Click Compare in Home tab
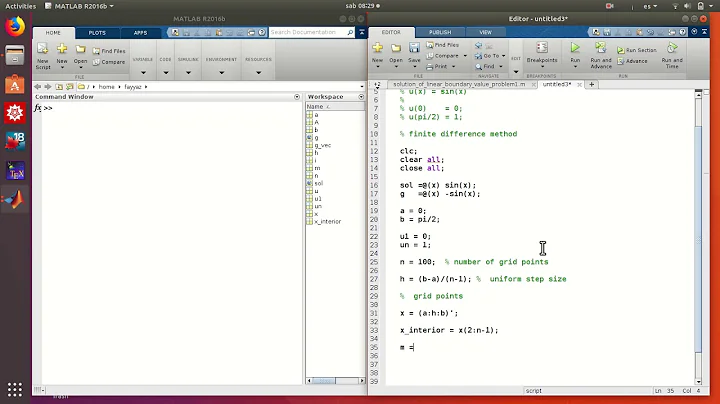This screenshot has width=720, height=404. pyautogui.click(x=109, y=62)
